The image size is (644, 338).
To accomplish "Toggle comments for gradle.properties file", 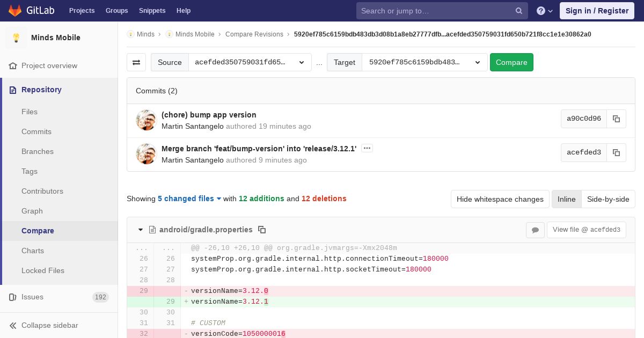I will [535, 230].
